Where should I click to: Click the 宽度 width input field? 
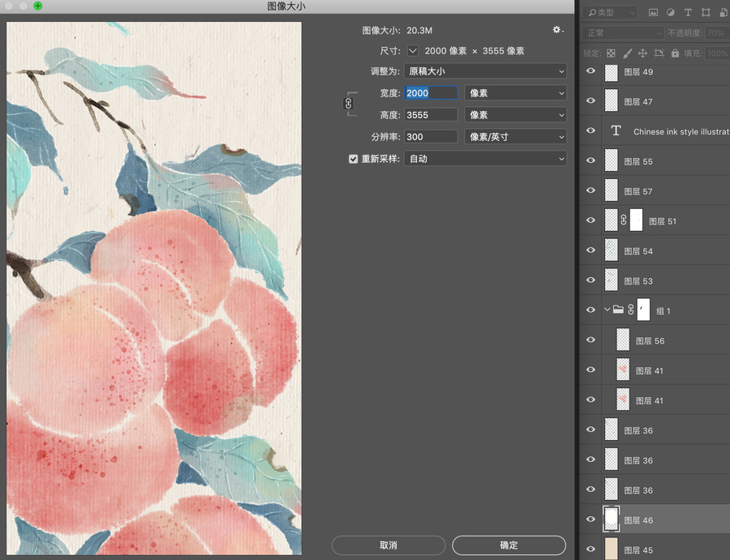[432, 93]
